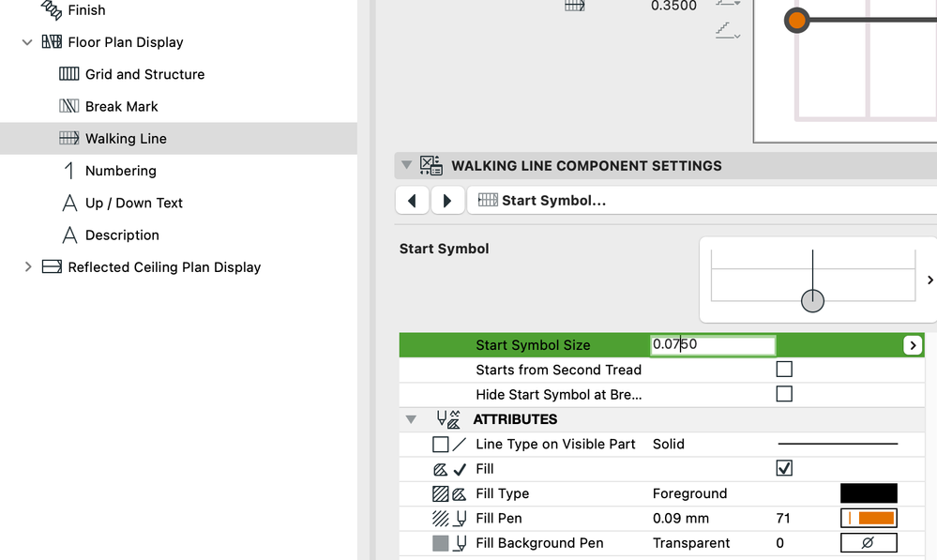Click the Up / Down Text icon
Image resolution: width=937 pixels, height=560 pixels.
(69, 203)
